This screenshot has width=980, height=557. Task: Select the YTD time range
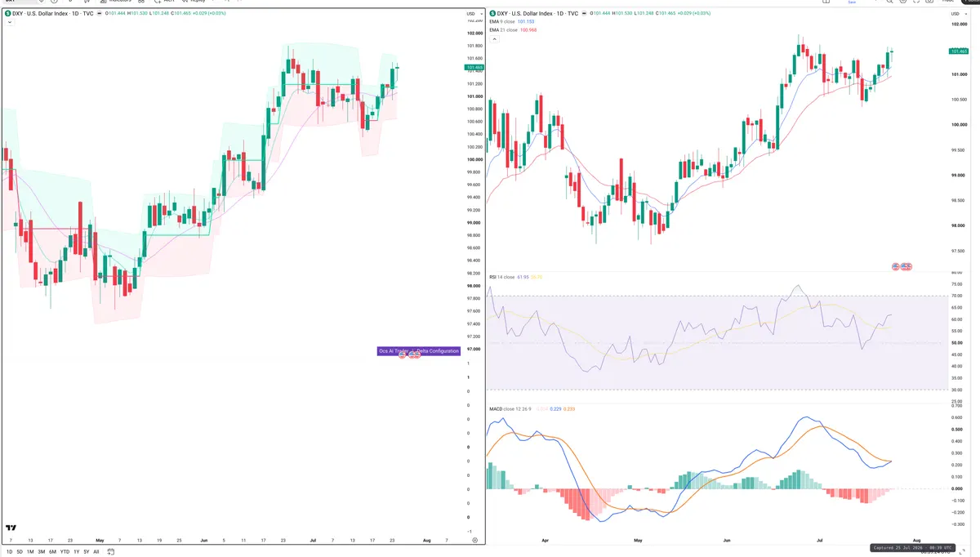65,552
